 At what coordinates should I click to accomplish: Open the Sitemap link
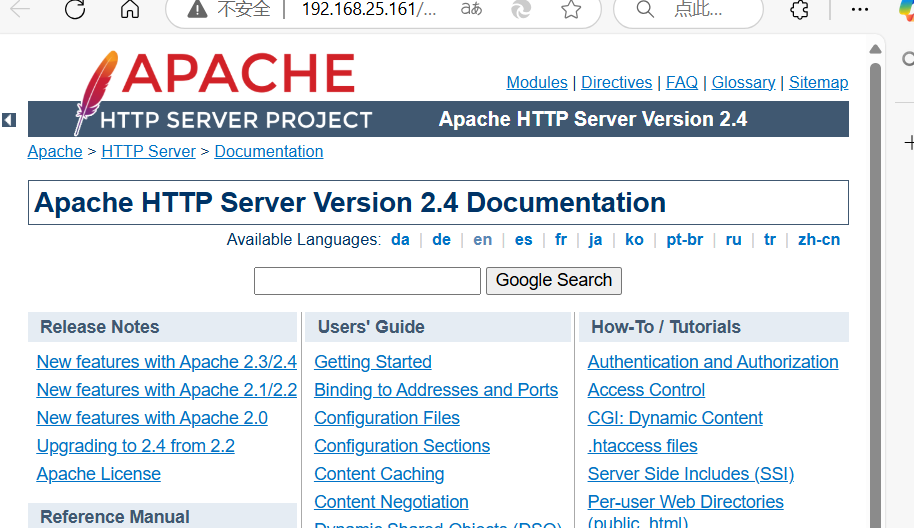coord(818,83)
